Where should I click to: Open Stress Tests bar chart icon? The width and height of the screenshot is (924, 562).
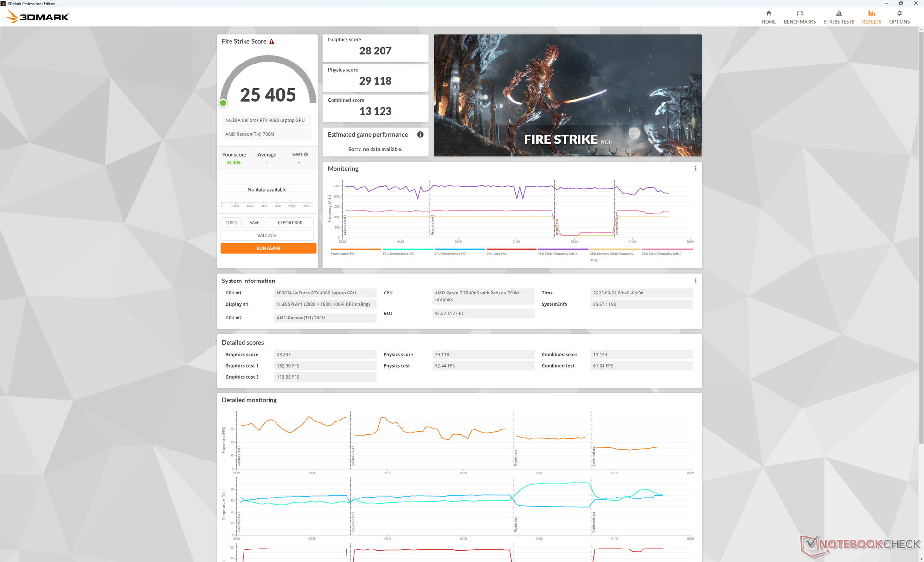(838, 13)
